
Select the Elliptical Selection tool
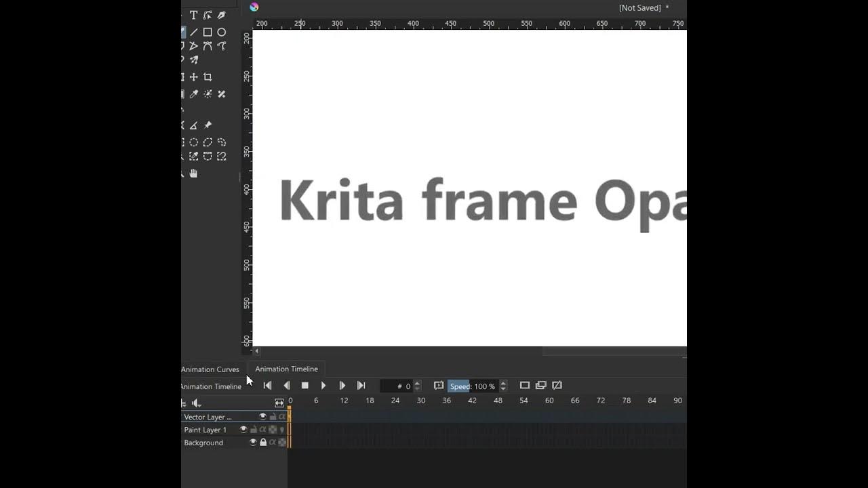click(193, 142)
